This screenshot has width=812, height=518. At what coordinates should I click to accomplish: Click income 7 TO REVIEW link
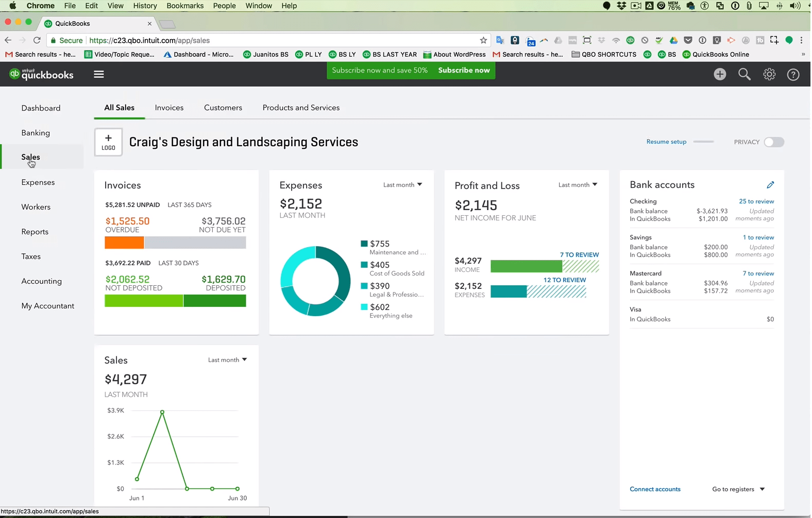pyautogui.click(x=579, y=255)
